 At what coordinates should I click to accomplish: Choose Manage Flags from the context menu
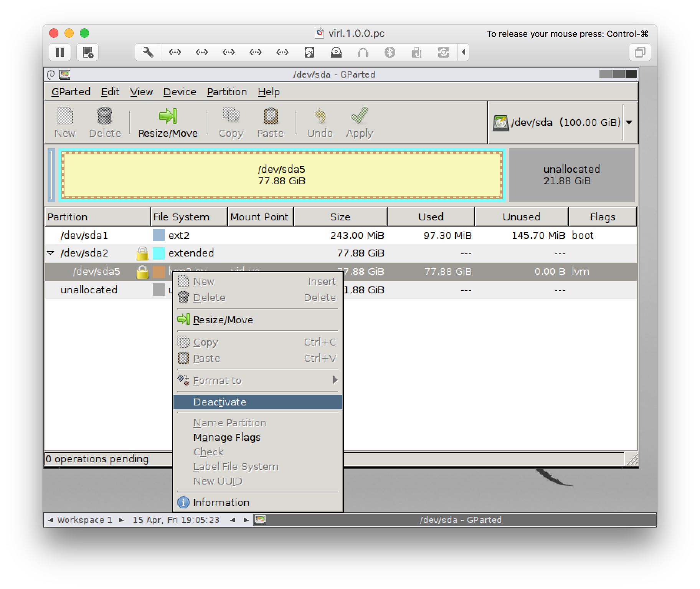(x=226, y=437)
